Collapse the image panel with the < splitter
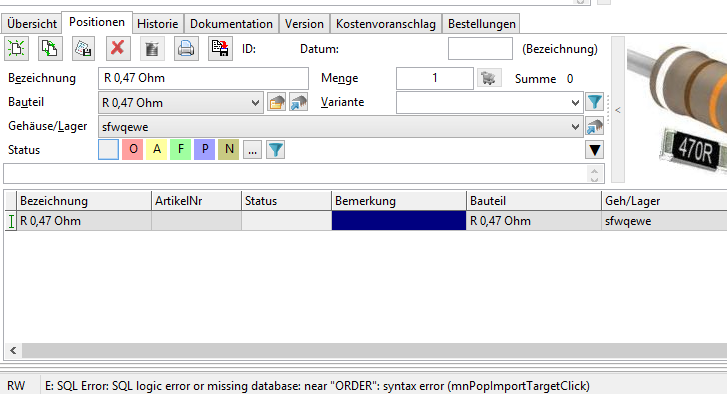 618,110
